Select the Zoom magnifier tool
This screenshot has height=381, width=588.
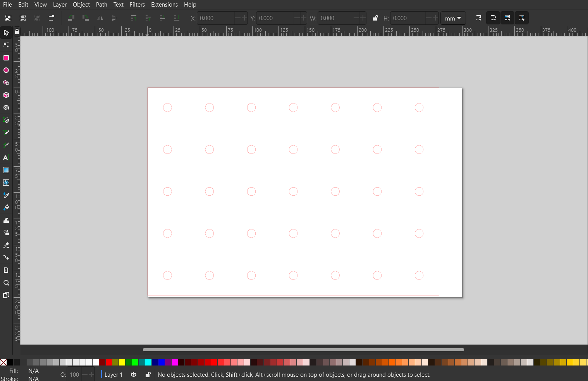coord(6,283)
